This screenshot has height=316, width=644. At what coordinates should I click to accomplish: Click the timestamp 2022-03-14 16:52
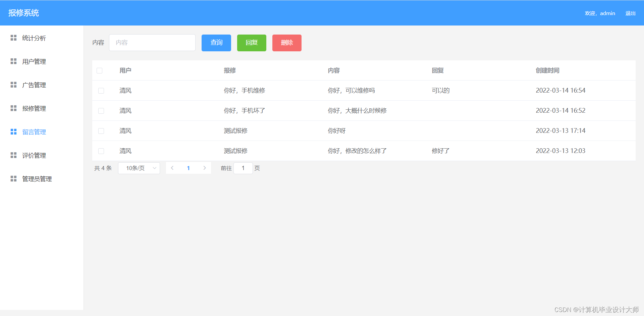(x=560, y=111)
